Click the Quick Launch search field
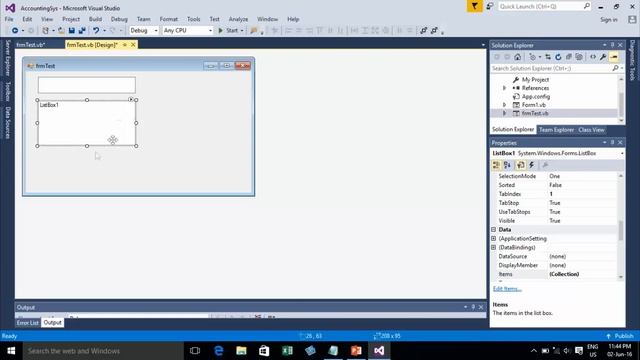The width and height of the screenshot is (640, 360). click(544, 7)
